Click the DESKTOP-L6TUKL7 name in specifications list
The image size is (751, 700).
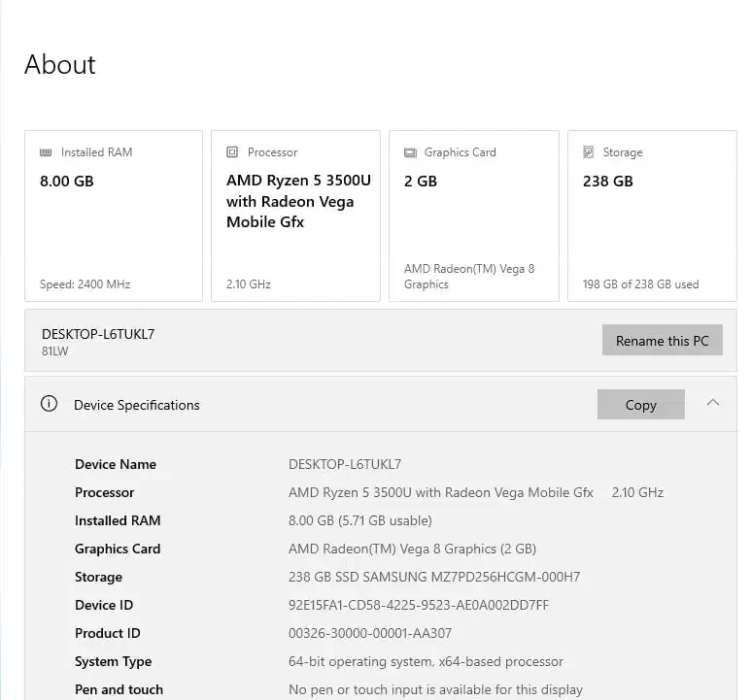(345, 464)
